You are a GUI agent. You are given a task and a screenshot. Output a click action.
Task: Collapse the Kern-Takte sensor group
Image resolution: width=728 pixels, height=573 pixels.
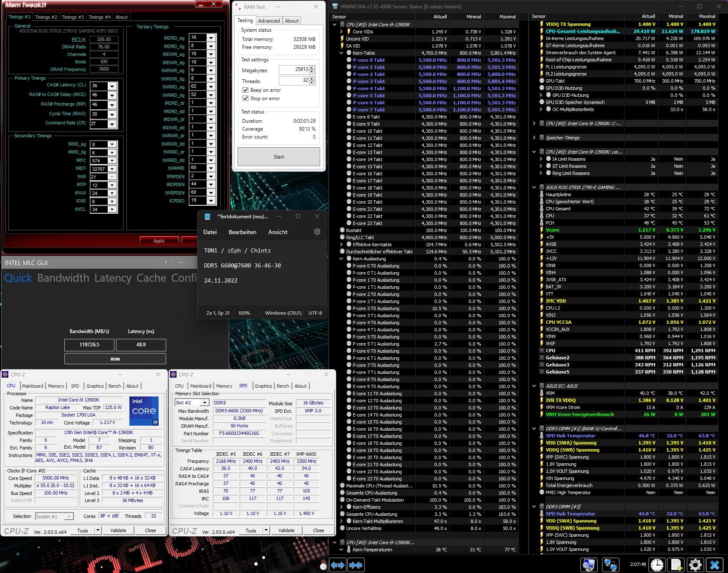click(342, 53)
